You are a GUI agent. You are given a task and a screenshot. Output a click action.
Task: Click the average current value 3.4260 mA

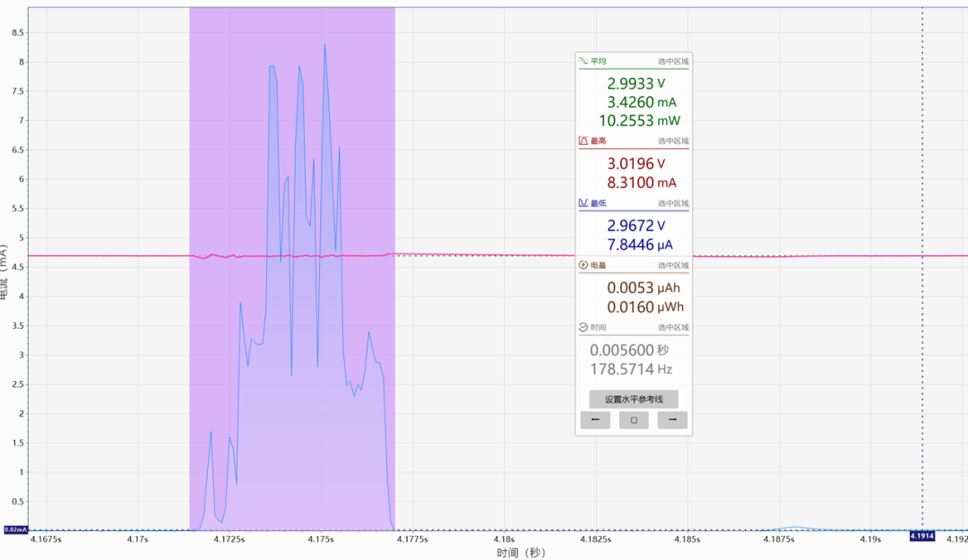[642, 102]
